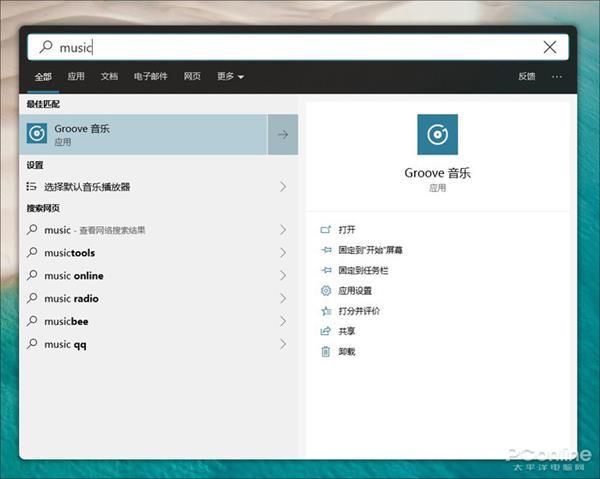Expand chevron for 选择默认音乐播放器
Screen dimensions: 600x479
(283, 187)
